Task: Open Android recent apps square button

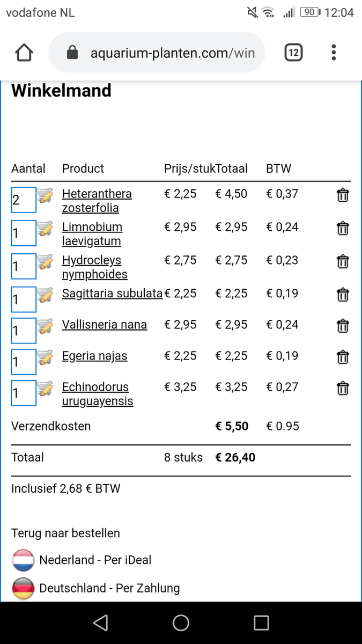Action: pyautogui.click(x=261, y=623)
